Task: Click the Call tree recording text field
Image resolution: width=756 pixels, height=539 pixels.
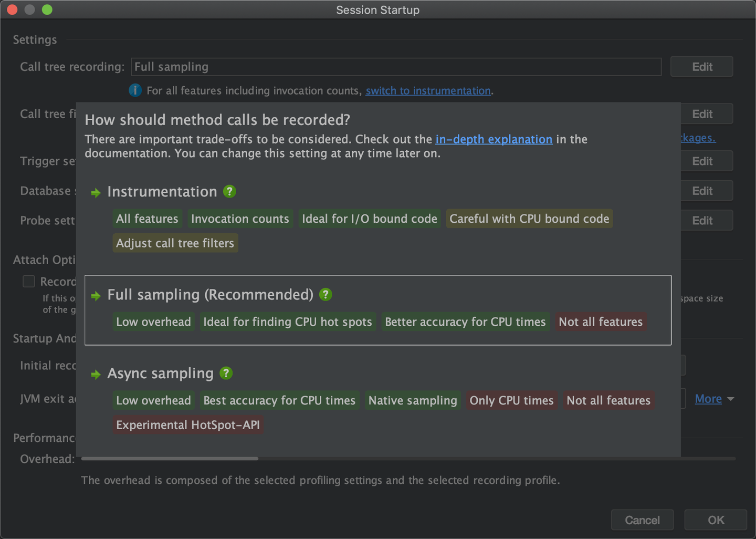Action: 395,67
